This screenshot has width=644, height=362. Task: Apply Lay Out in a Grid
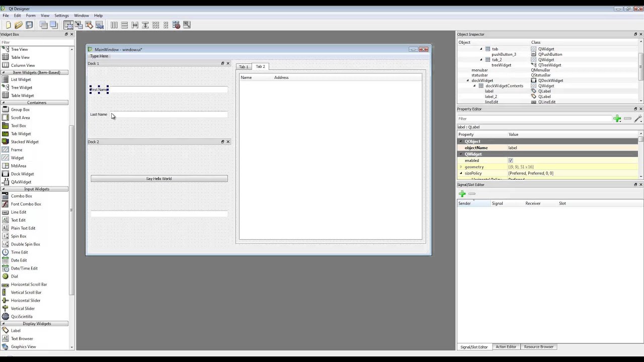coord(155,25)
